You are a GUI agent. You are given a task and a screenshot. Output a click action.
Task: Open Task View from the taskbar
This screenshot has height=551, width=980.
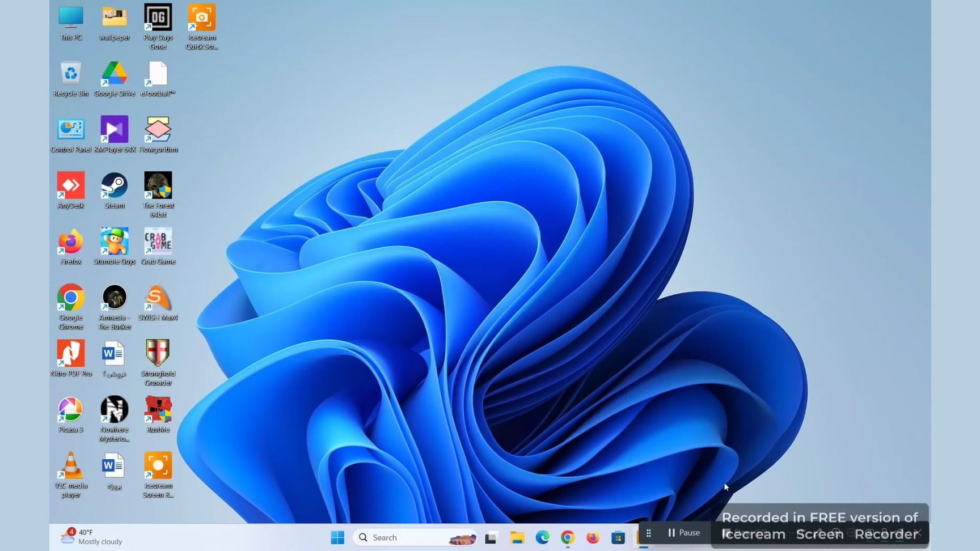491,537
